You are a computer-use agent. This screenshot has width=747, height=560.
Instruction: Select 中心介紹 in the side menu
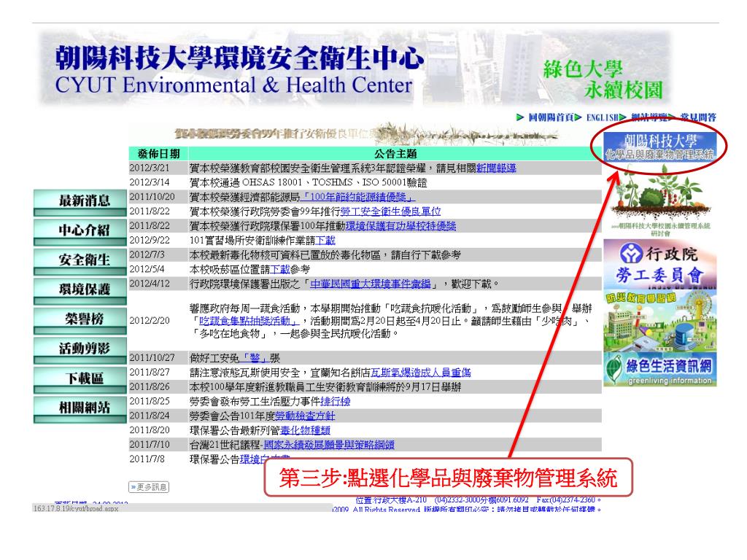pyautogui.click(x=80, y=233)
